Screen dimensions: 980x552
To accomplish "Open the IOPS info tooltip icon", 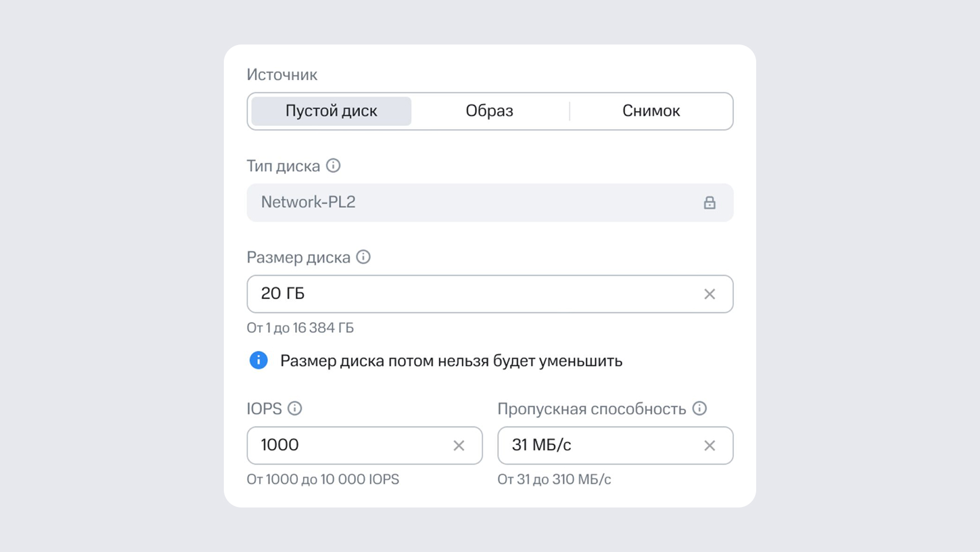I will (x=295, y=408).
